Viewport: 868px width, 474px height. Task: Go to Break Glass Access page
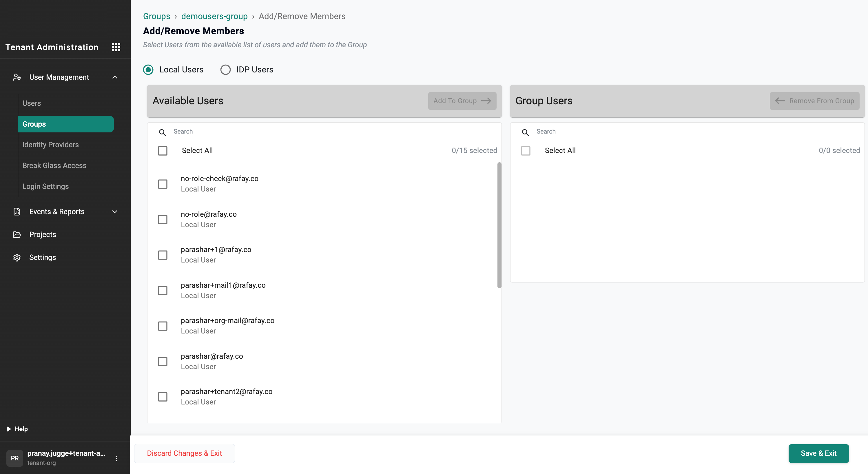click(x=54, y=165)
